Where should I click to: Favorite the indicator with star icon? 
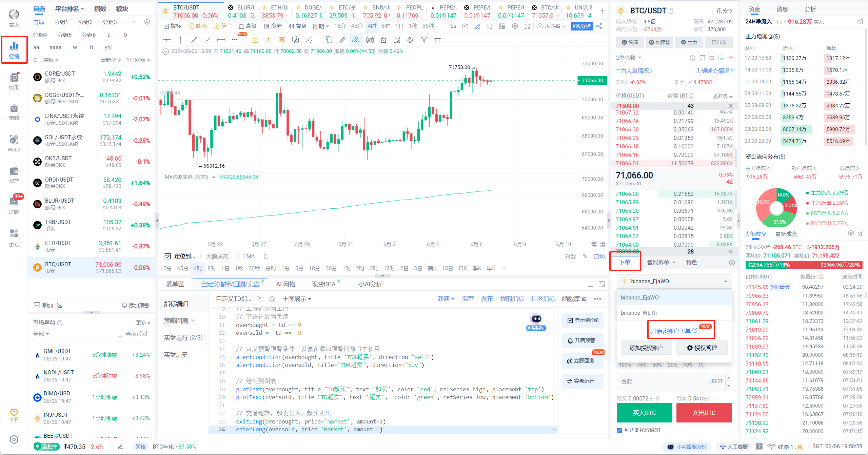tap(272, 299)
